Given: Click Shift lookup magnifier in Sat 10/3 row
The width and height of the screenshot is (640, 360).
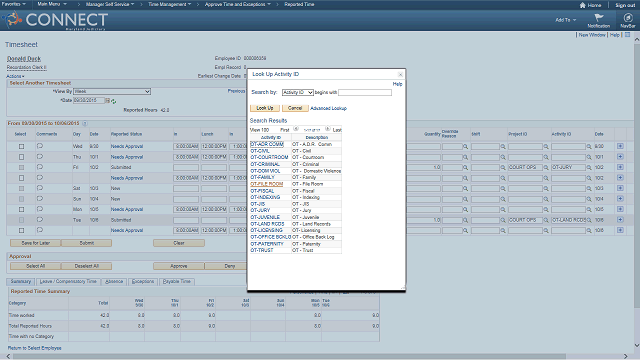Looking at the screenshot, I should (x=503, y=189).
